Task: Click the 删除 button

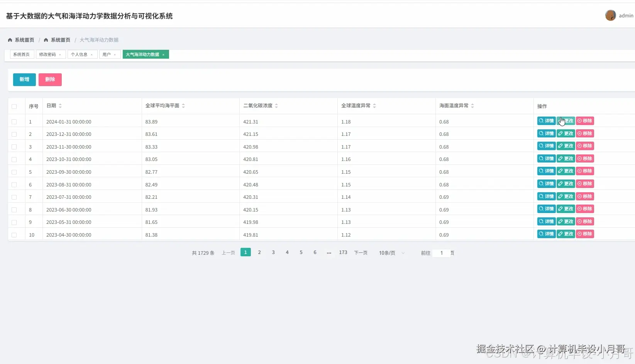Action: [50, 80]
